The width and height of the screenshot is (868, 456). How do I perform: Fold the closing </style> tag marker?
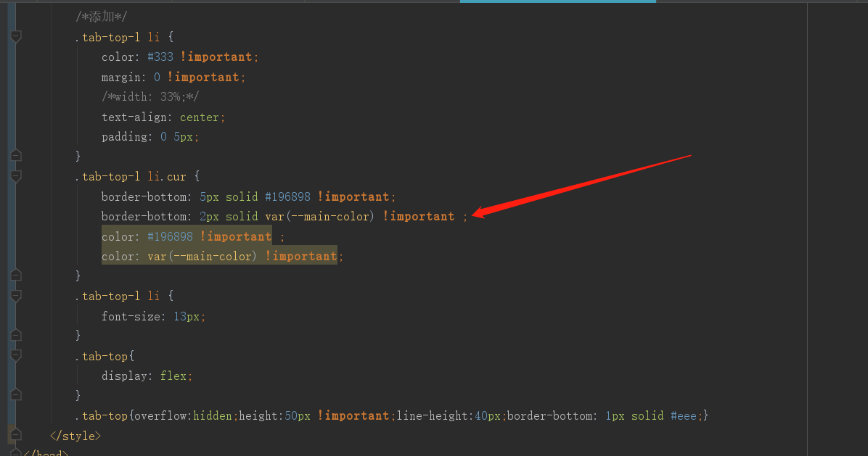tap(16, 435)
